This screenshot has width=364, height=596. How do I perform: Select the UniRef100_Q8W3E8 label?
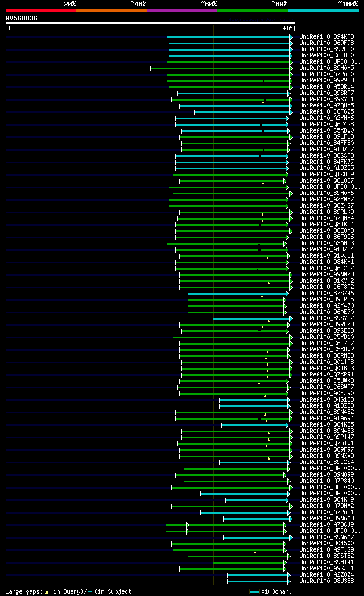pyautogui.click(x=326, y=581)
